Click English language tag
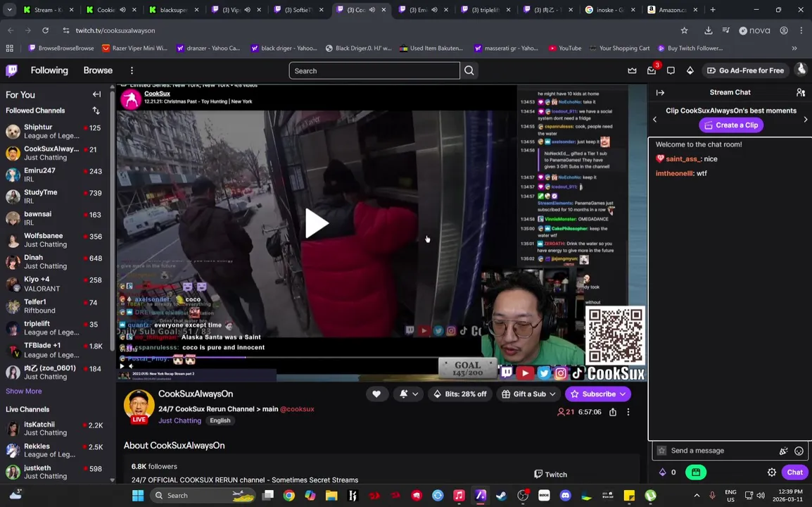 tap(220, 420)
